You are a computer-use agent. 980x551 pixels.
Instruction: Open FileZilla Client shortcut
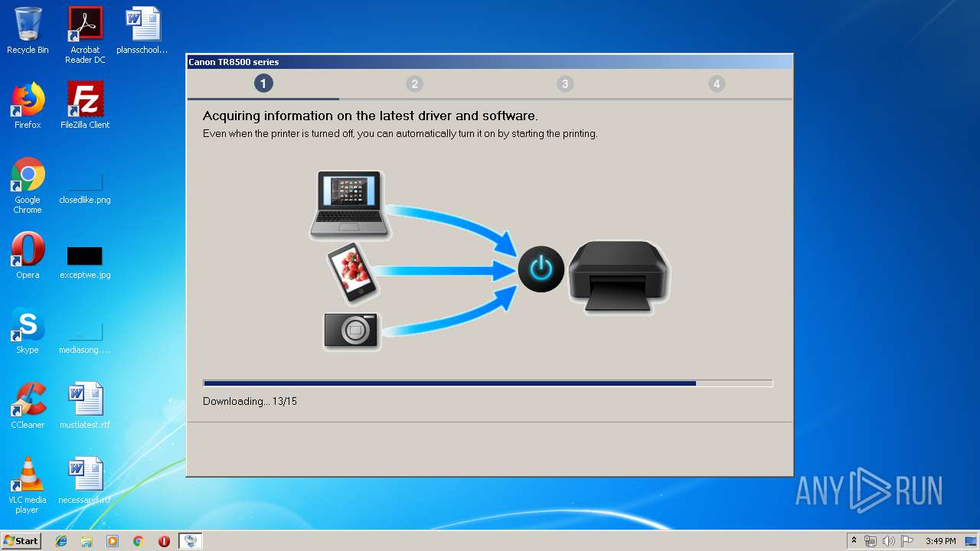(x=85, y=106)
